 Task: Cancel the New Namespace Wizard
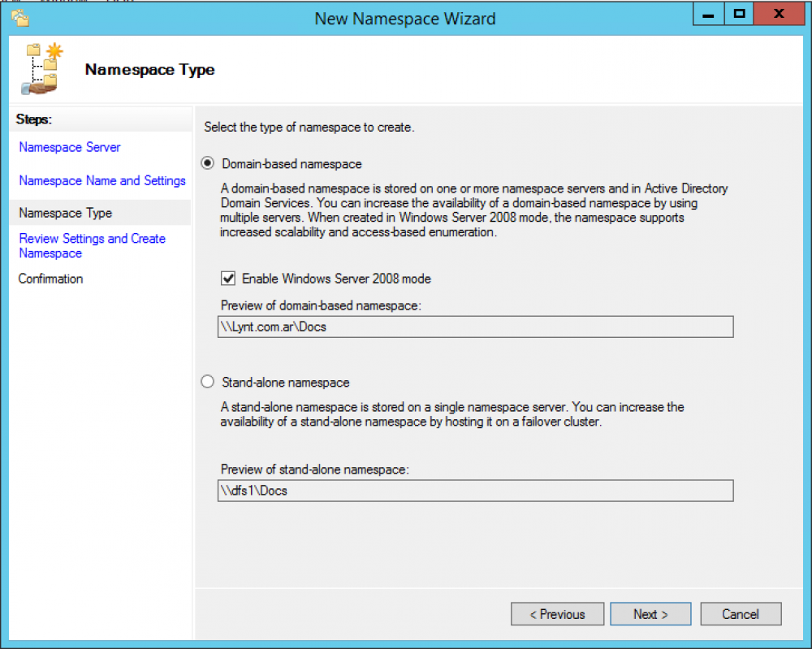(x=741, y=614)
